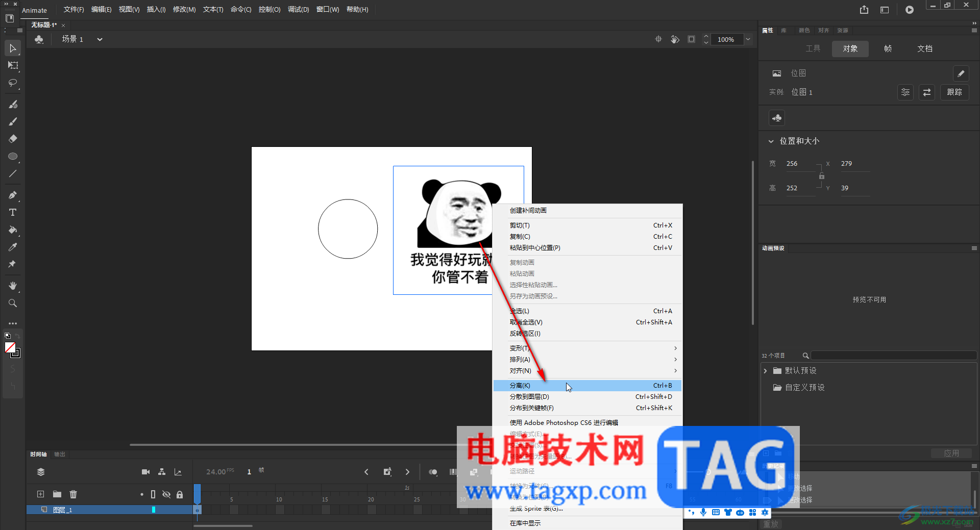
Task: Select the Oval tool
Action: (x=13, y=156)
